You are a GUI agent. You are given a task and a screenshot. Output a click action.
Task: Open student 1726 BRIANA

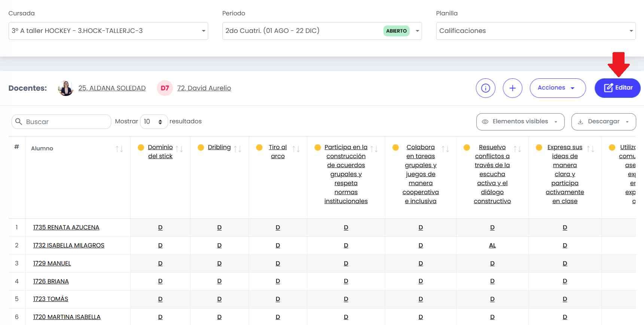click(51, 282)
